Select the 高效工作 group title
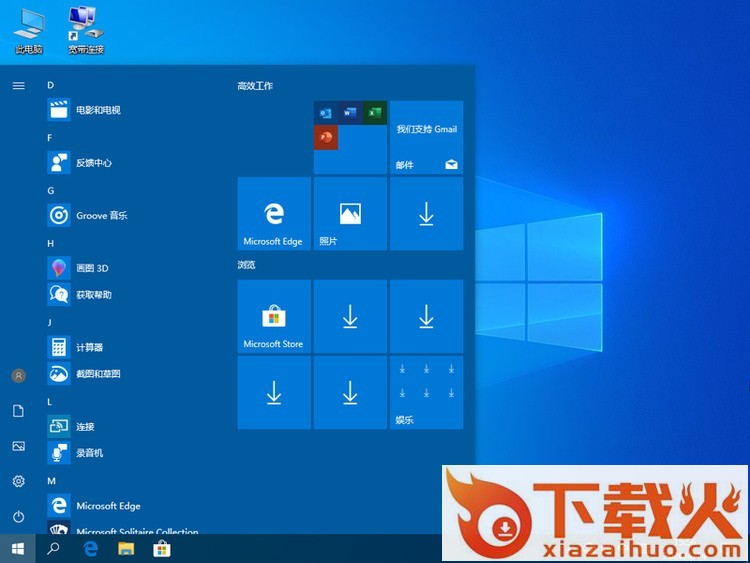This screenshot has height=563, width=750. [255, 86]
